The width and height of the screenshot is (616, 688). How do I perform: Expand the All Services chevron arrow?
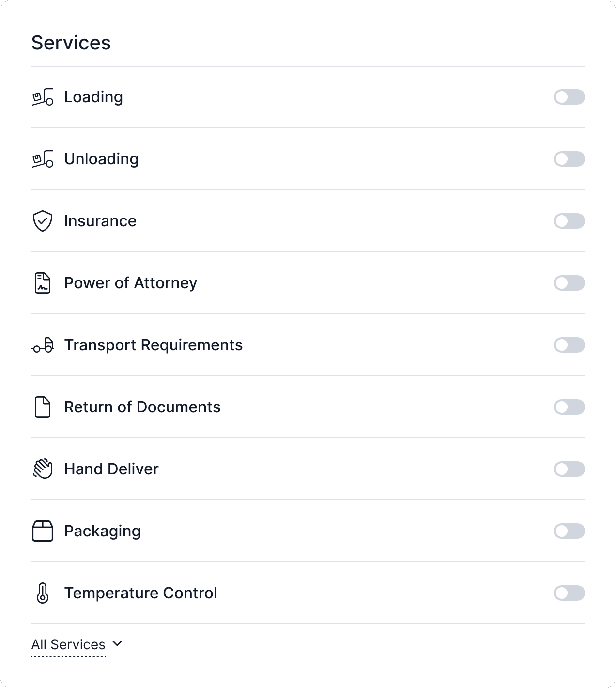coord(117,644)
